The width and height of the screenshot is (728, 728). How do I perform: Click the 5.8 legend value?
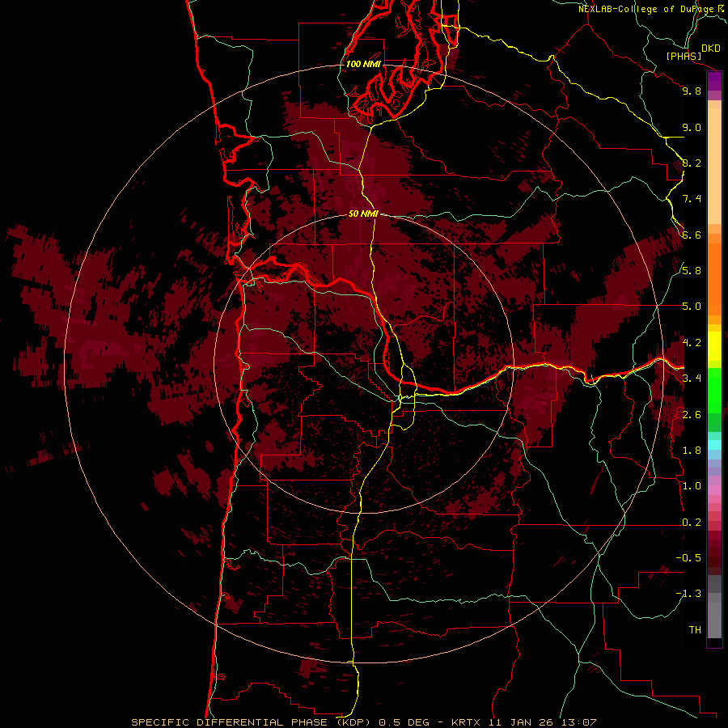(692, 271)
